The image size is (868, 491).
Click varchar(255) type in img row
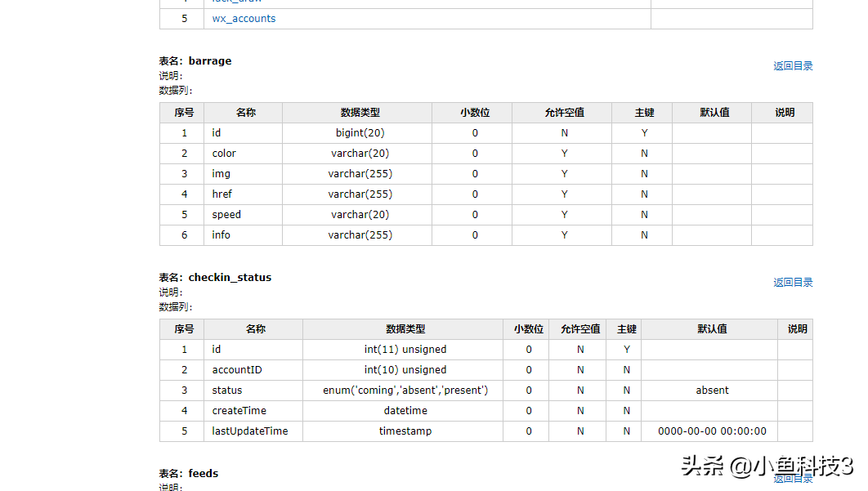(357, 174)
